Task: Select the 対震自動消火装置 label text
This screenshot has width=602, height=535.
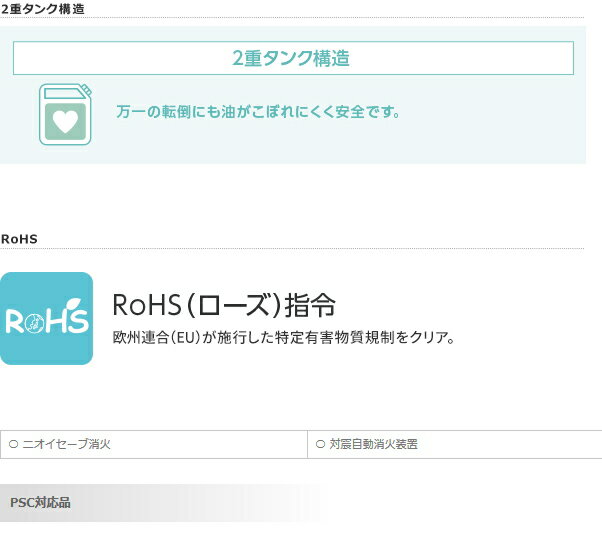Action: (374, 443)
